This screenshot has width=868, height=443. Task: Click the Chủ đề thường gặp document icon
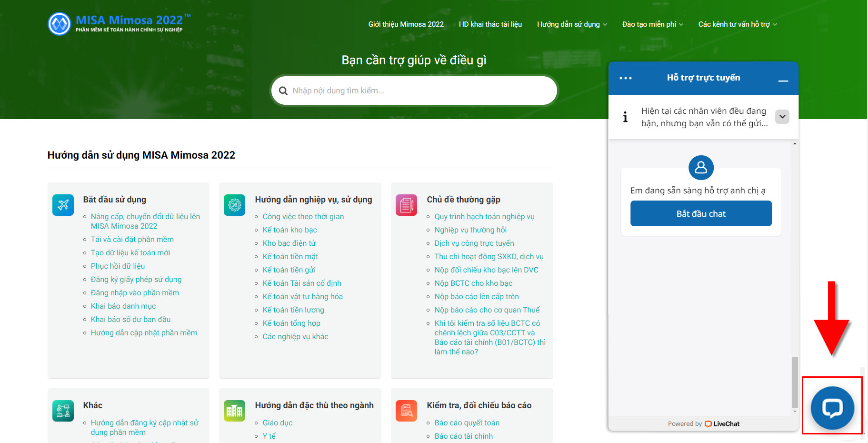coord(406,205)
